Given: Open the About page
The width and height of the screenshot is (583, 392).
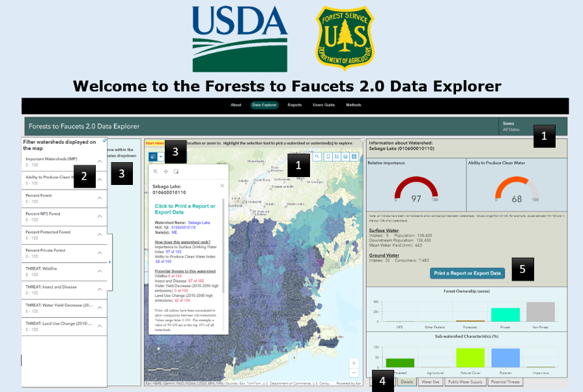Looking at the screenshot, I should pyautogui.click(x=236, y=105).
